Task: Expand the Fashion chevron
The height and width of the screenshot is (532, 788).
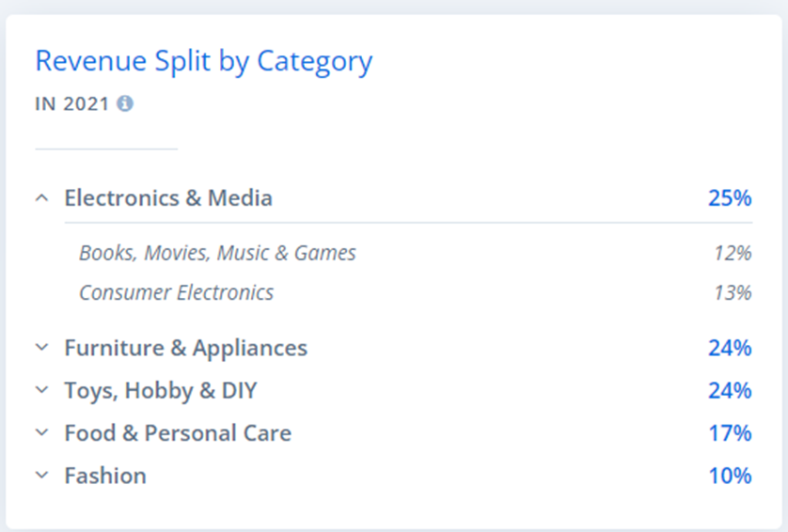Action: click(42, 476)
